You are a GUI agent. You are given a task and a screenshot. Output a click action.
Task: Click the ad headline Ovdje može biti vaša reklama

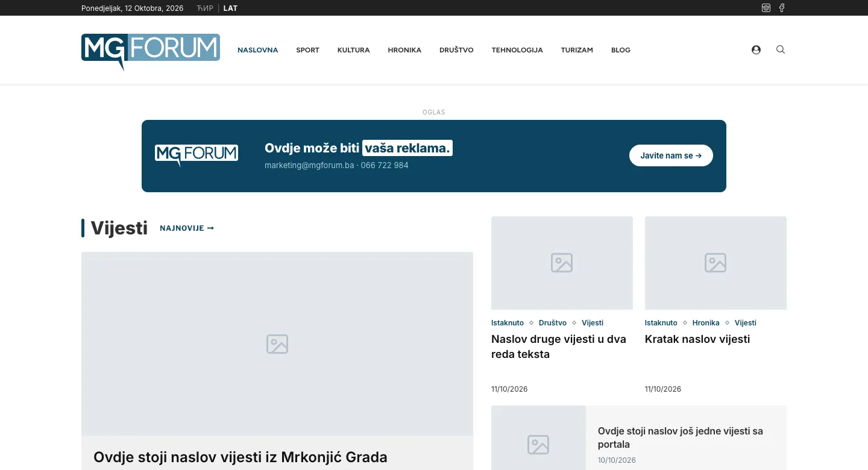click(359, 148)
